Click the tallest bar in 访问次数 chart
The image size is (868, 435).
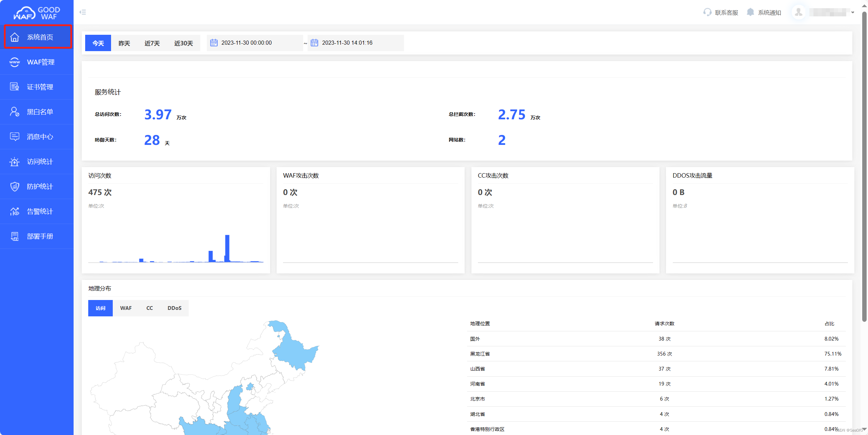click(x=227, y=248)
